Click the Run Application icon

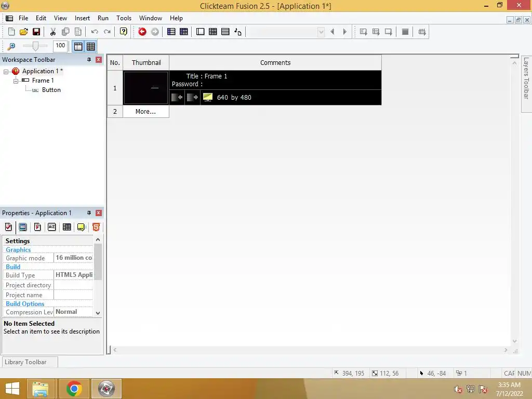tap(376, 32)
